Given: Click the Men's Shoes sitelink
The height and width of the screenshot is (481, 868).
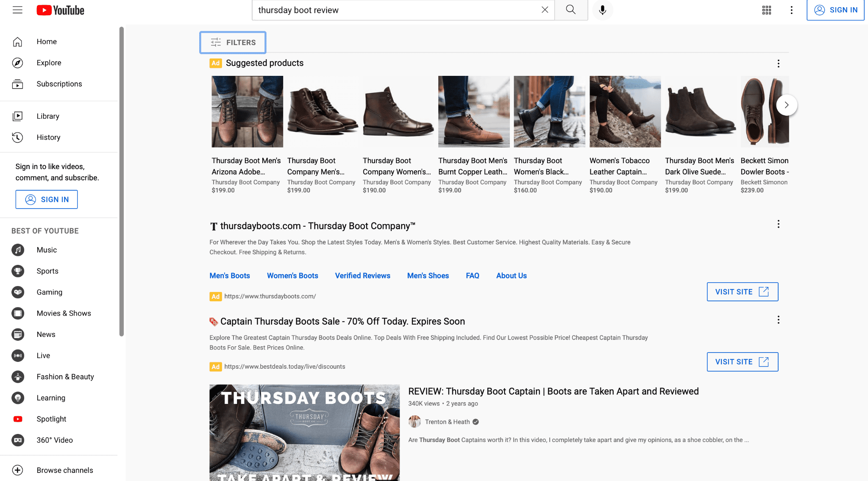Looking at the screenshot, I should pyautogui.click(x=428, y=275).
